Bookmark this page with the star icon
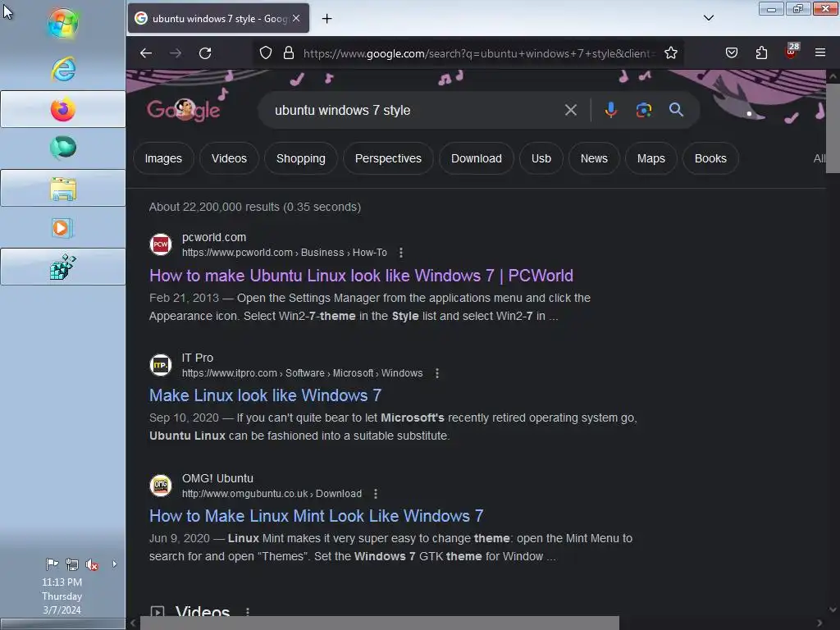The image size is (840, 630). pos(671,53)
